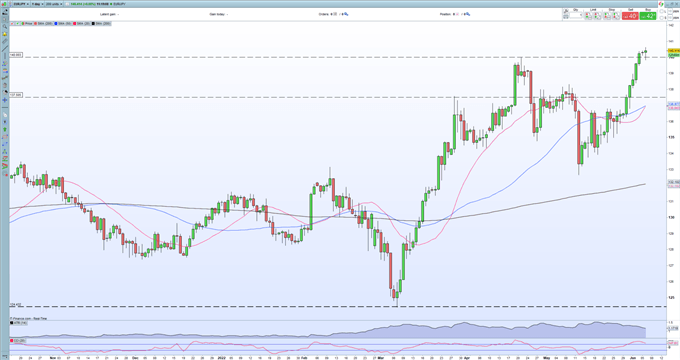Click the second Stop order button
Screen dimensions: 680x360
(616, 16)
